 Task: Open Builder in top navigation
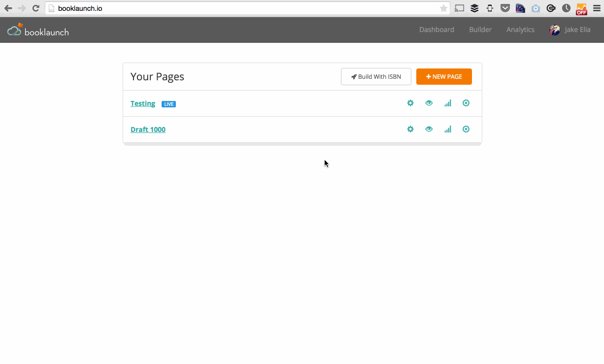coord(480,30)
